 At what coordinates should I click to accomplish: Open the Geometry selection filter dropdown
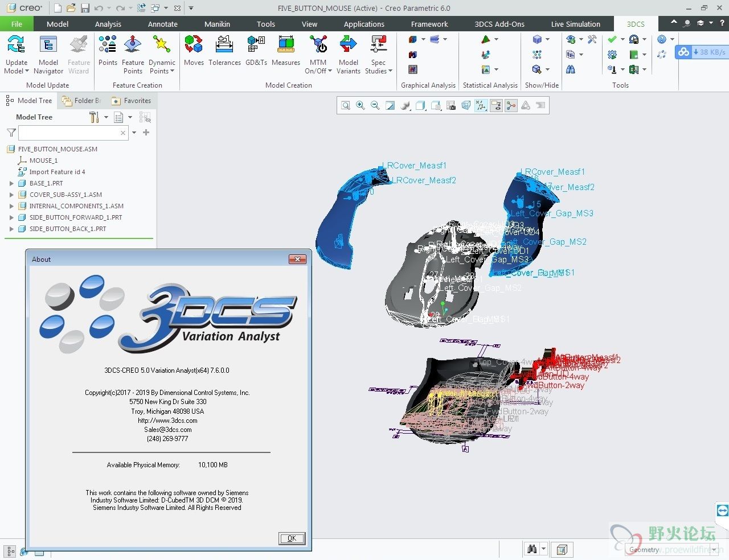point(714,550)
